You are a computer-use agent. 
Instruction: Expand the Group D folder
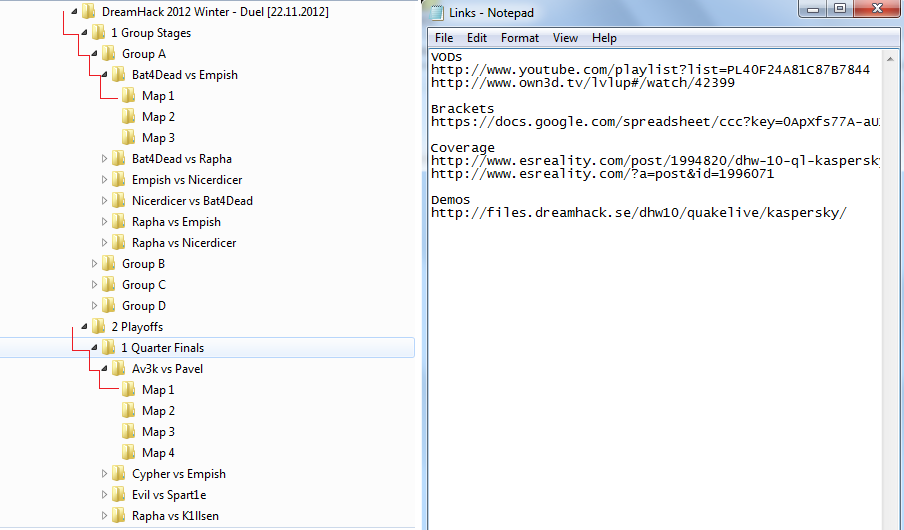[95, 306]
